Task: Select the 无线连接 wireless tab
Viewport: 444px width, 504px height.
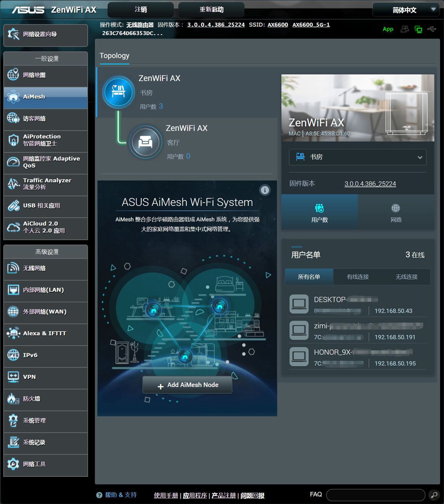Action: click(x=407, y=277)
